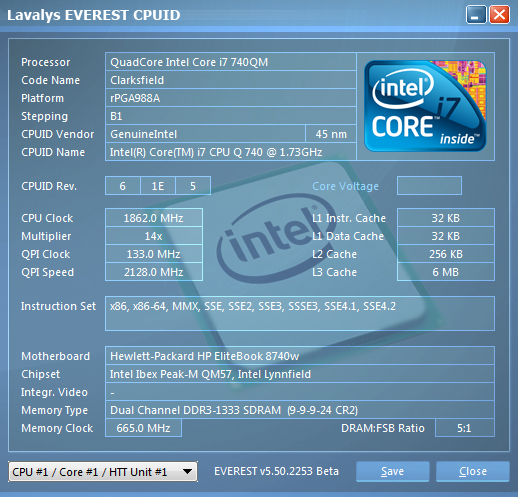
Task: Select the L3 Cache 6 MB value
Action: pos(446,272)
